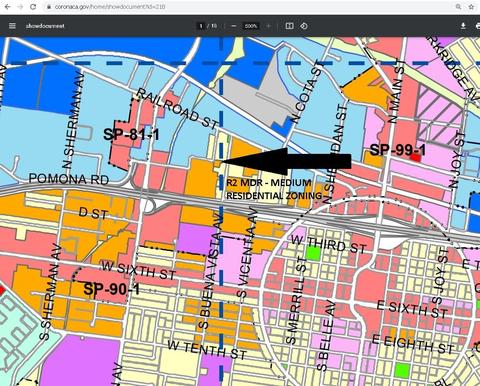View site security lock info
This screenshot has height=386, width=480.
(49, 7)
